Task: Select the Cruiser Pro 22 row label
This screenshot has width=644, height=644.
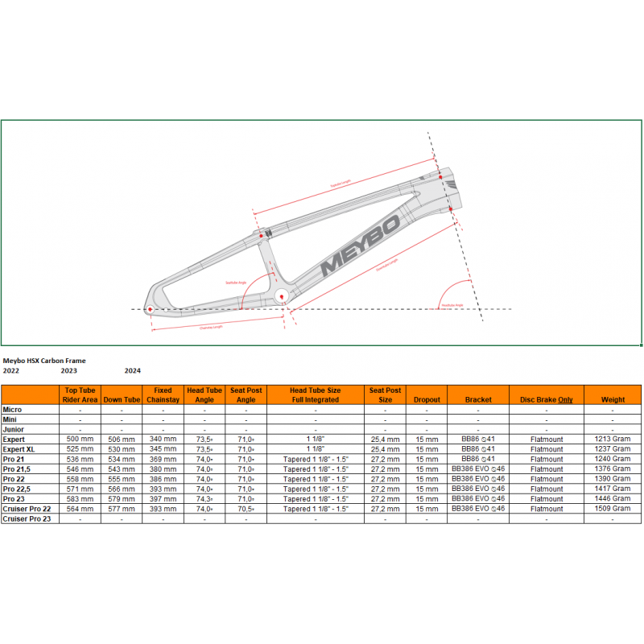Action: 29,509
